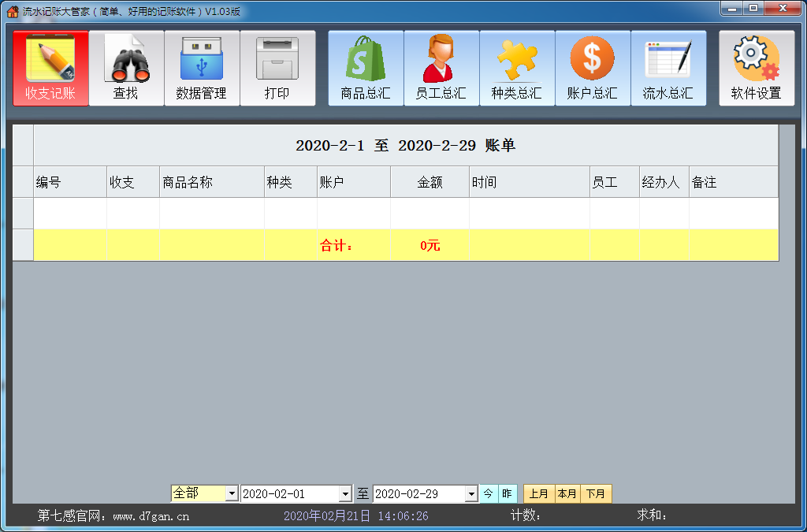Click the 打印 printer icon
This screenshot has width=807, height=532.
pos(277,68)
